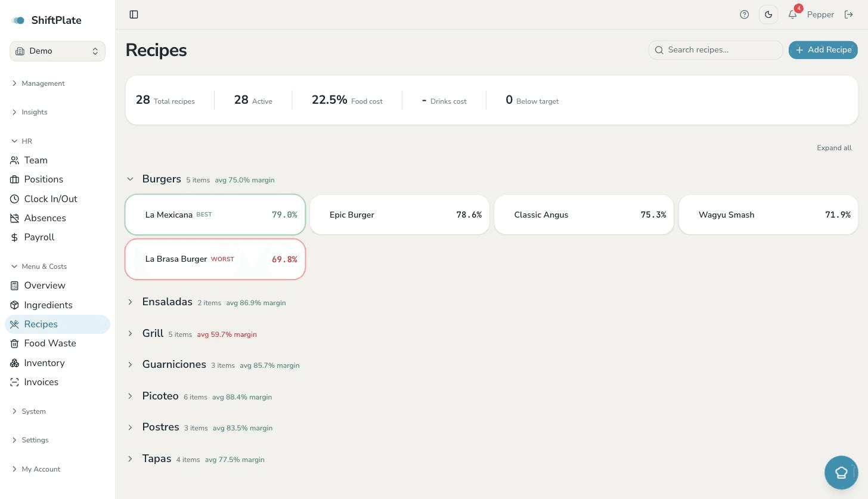Open the help question mark icon
Screen dimensions: 868x499
tap(744, 14)
